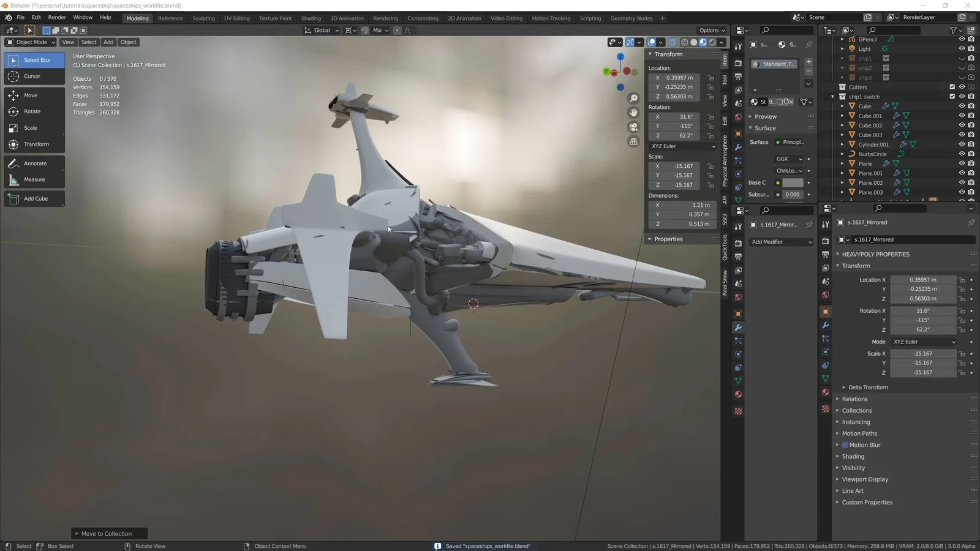Hide the ship2 object in the outliner
Image resolution: width=980 pixels, height=551 pixels.
point(960,68)
